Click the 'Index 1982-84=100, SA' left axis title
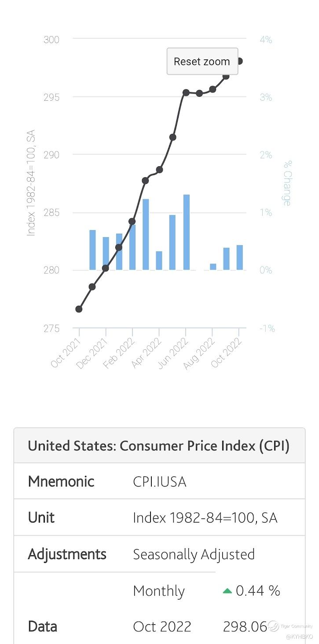319x644 pixels. tap(31, 183)
